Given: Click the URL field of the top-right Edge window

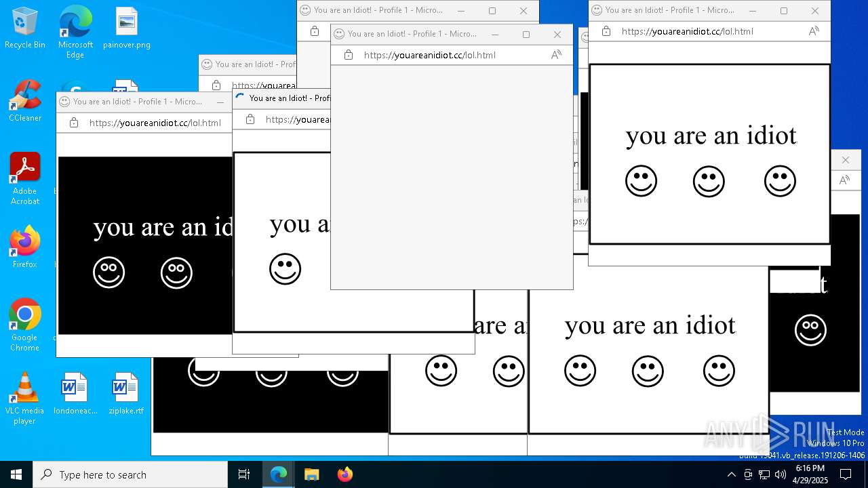Looking at the screenshot, I should [x=688, y=31].
